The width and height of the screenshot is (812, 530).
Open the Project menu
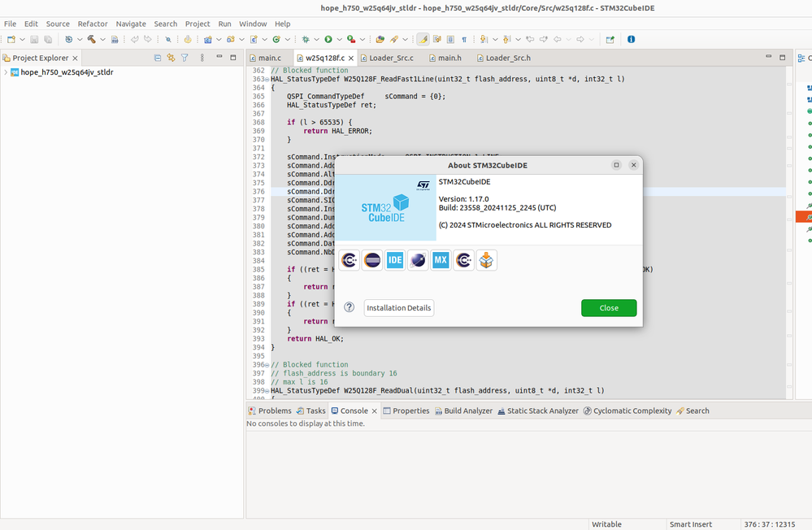[198, 24]
